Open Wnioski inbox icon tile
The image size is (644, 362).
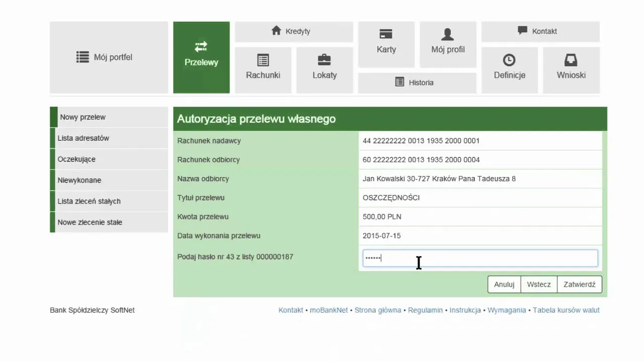571,60
